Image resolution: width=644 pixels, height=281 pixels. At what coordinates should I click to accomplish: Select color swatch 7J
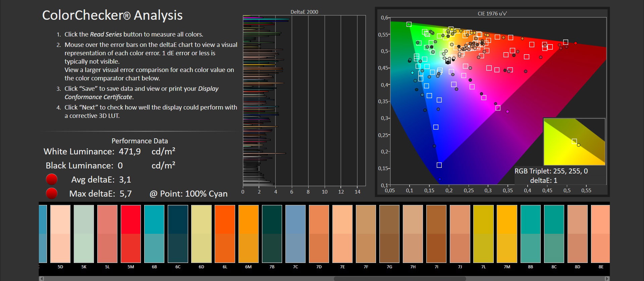tap(460, 234)
